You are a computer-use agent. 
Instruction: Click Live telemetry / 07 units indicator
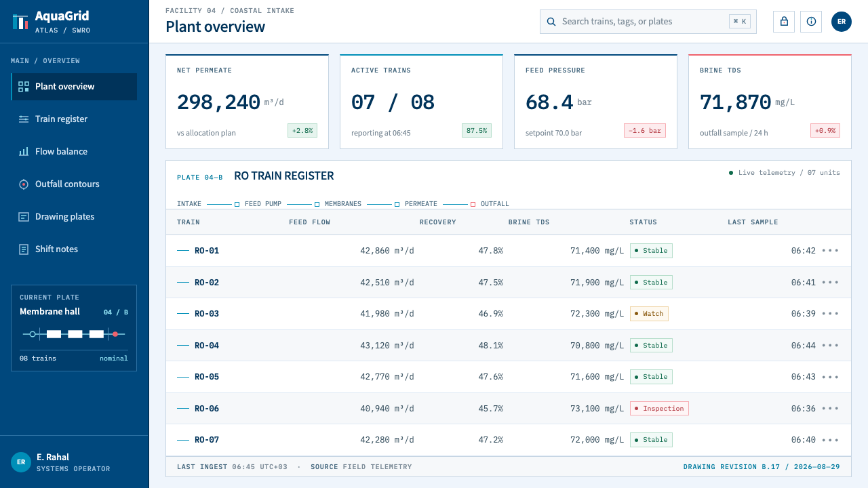click(785, 173)
